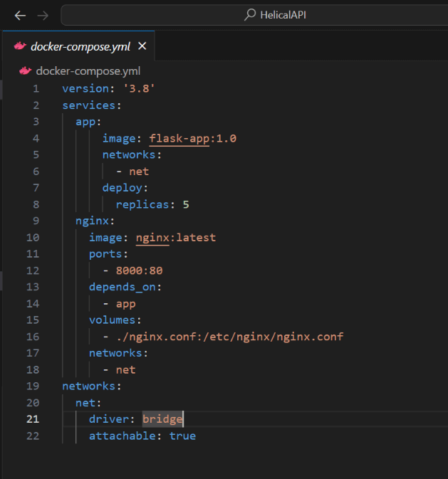Click the Docker whale icon in breadcrumb
The height and width of the screenshot is (479, 448).
click(x=26, y=71)
